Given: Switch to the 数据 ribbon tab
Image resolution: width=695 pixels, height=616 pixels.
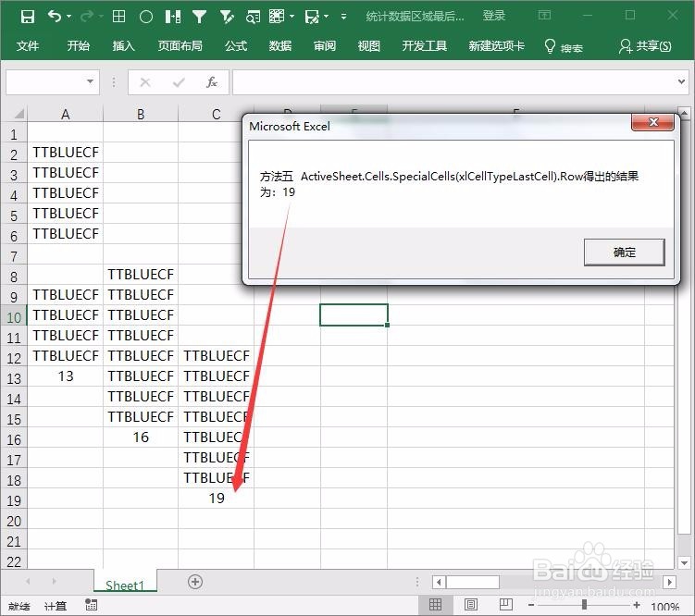Looking at the screenshot, I should pyautogui.click(x=280, y=45).
